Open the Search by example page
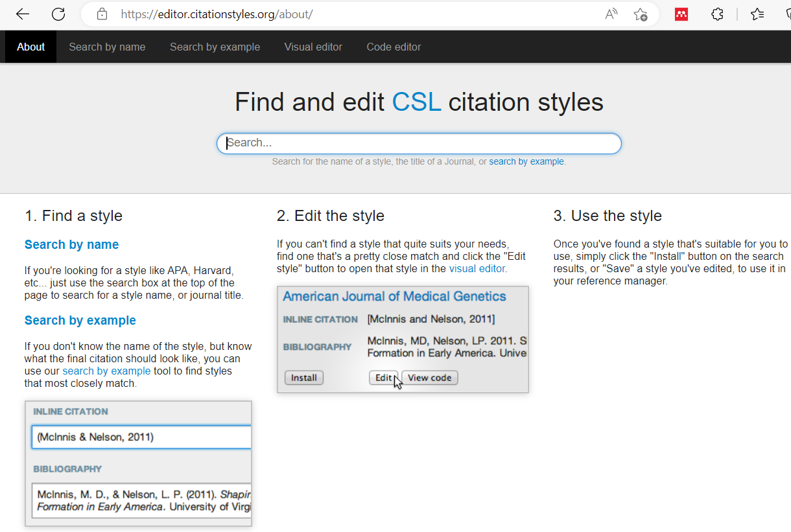 pyautogui.click(x=215, y=46)
